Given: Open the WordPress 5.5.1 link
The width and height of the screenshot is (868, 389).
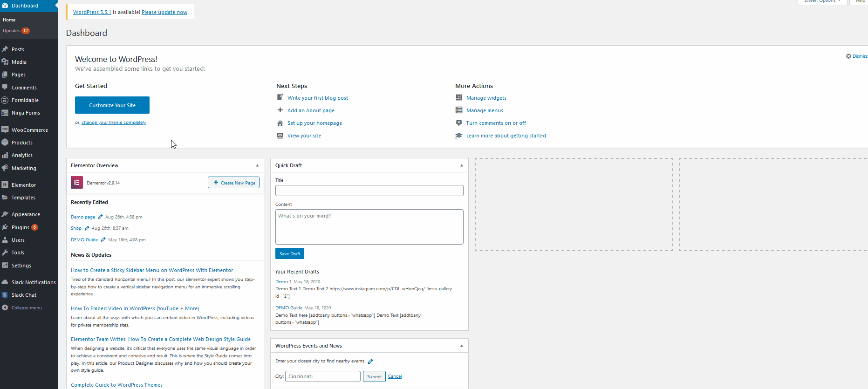Looking at the screenshot, I should click(x=92, y=12).
